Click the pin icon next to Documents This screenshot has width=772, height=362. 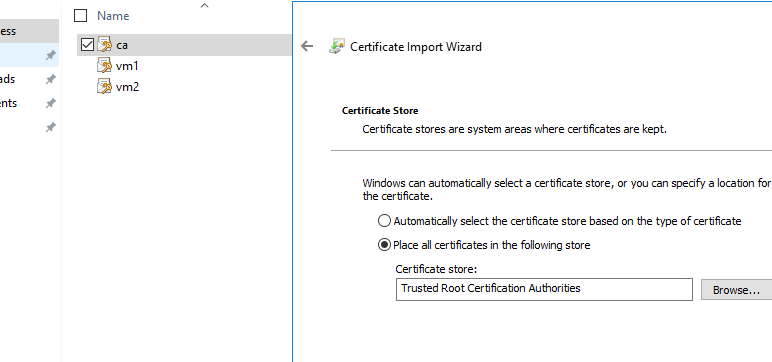coord(50,103)
